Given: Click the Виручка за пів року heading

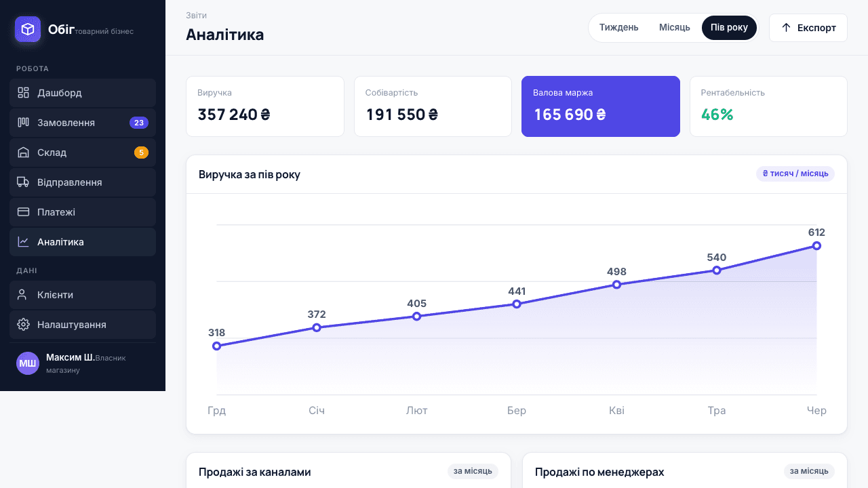Looking at the screenshot, I should click(x=250, y=174).
